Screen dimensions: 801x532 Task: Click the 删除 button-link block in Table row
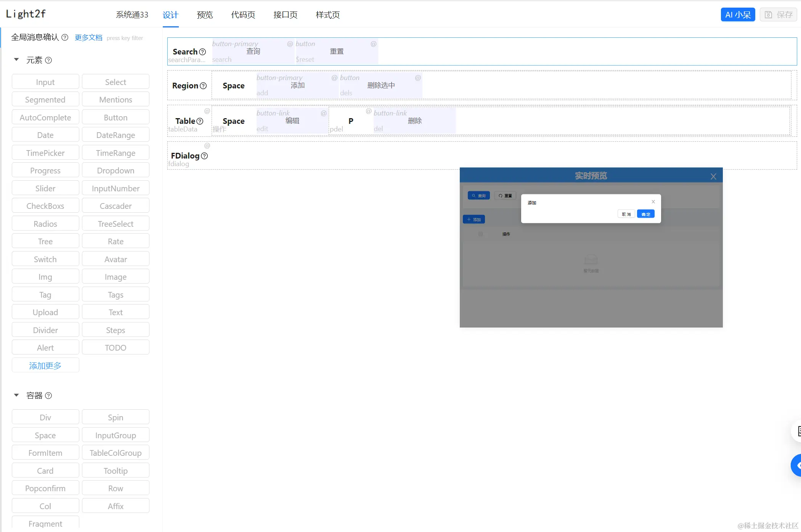click(x=414, y=121)
